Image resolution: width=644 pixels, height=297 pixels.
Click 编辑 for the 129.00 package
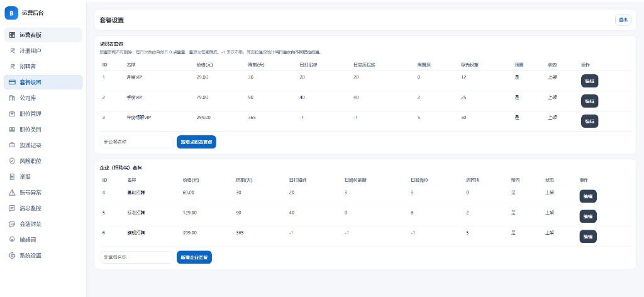588,216
